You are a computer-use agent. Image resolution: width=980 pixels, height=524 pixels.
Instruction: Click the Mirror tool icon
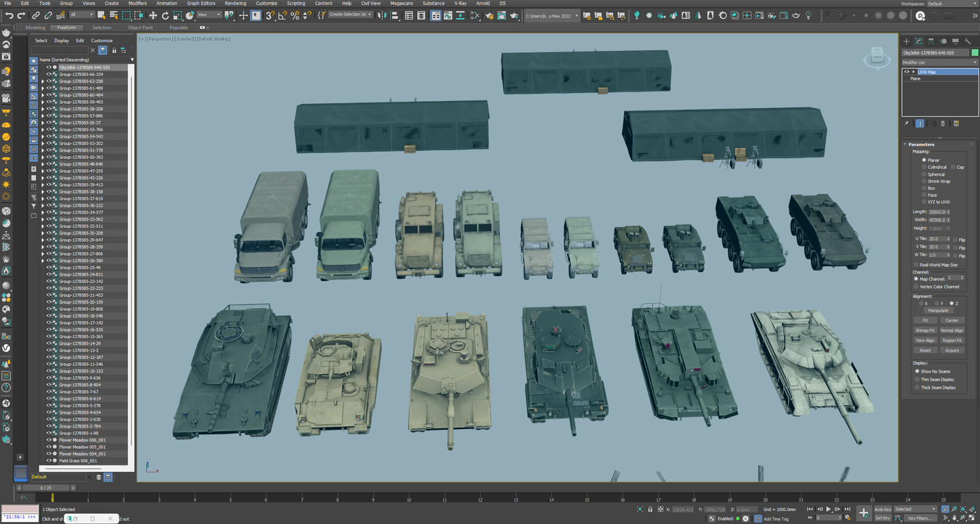click(x=383, y=15)
